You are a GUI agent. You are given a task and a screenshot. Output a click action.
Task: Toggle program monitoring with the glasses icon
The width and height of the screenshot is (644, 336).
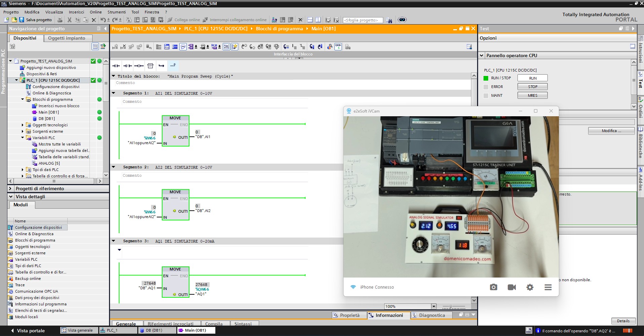(x=338, y=47)
